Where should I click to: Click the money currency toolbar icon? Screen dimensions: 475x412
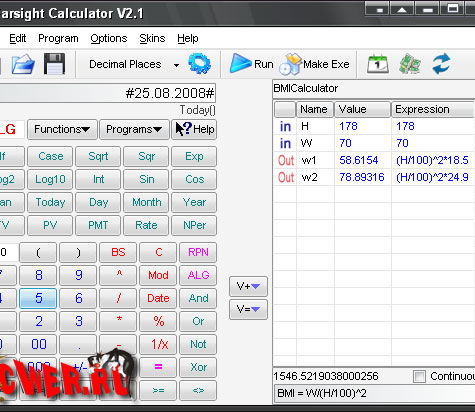pyautogui.click(x=410, y=64)
